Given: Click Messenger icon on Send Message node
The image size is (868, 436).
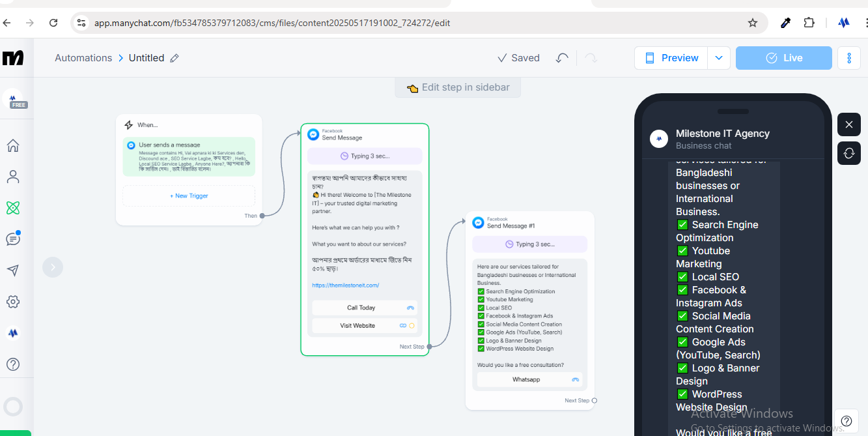Looking at the screenshot, I should (x=313, y=134).
